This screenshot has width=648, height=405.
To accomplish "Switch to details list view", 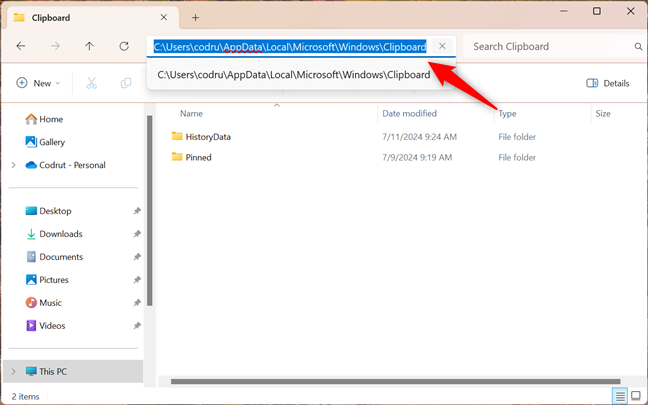I will [x=620, y=396].
